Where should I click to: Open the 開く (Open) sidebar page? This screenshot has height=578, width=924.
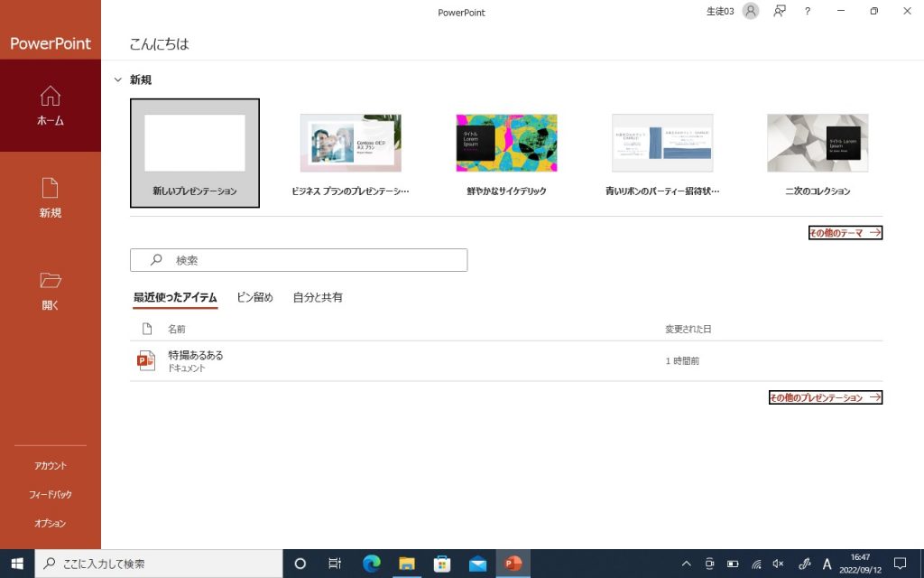pos(51,290)
